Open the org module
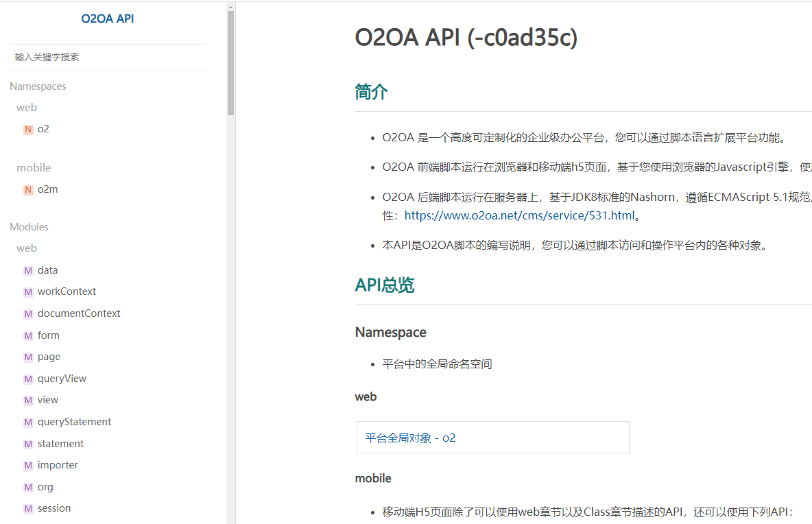The height and width of the screenshot is (524, 812). coord(45,487)
